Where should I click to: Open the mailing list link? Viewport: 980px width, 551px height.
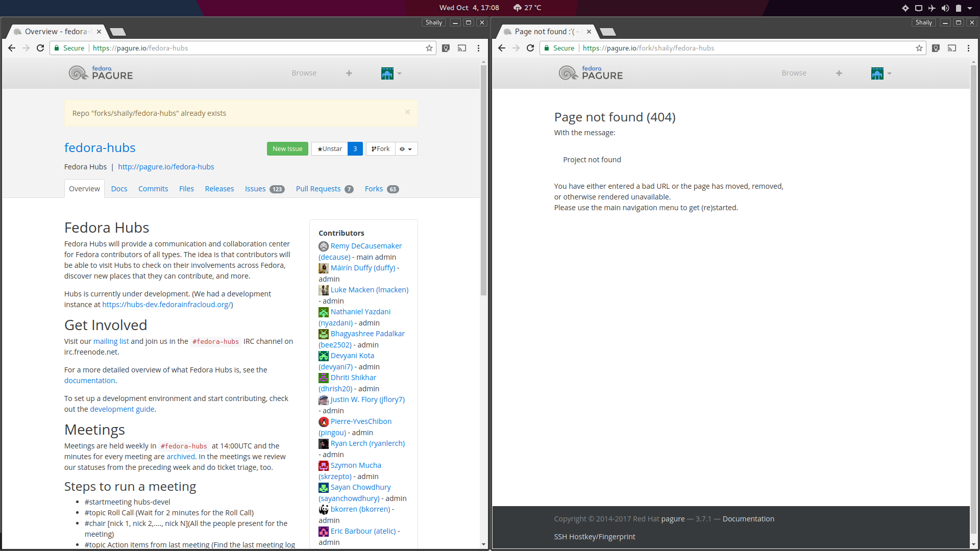click(x=111, y=341)
